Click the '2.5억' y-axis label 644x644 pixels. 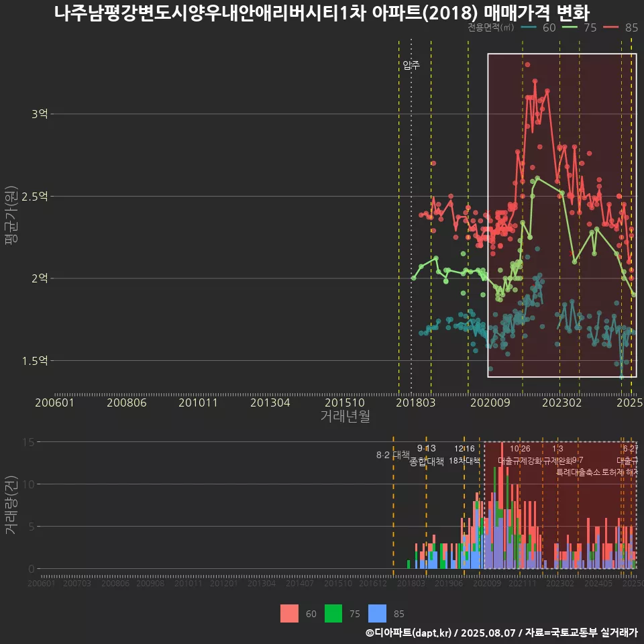(x=34, y=197)
